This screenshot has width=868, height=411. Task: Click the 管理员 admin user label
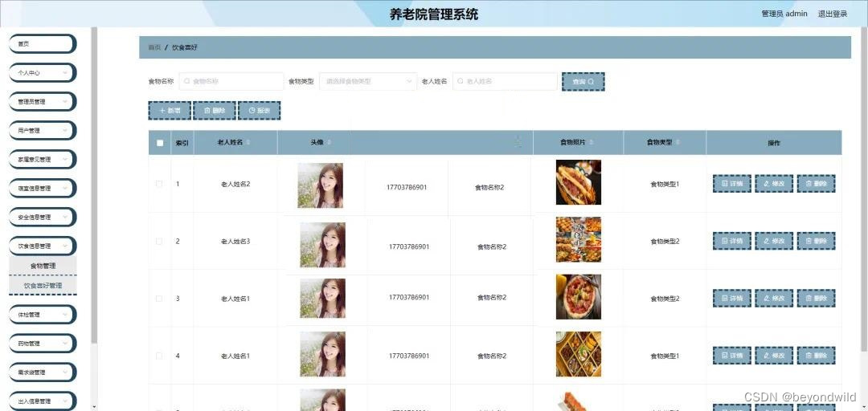pos(784,14)
